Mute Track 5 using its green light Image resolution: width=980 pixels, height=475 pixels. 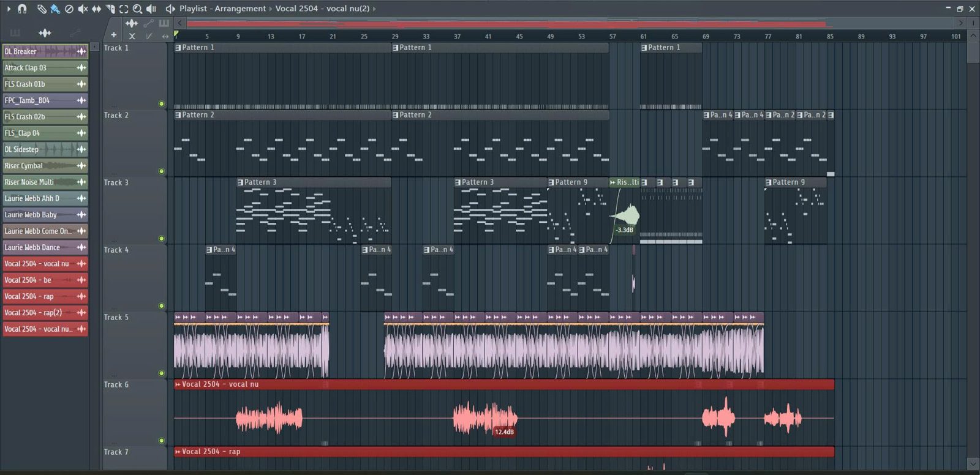tap(162, 373)
